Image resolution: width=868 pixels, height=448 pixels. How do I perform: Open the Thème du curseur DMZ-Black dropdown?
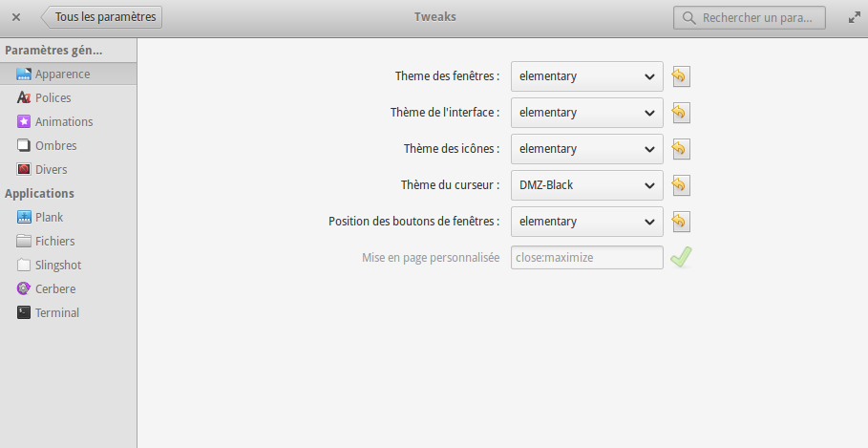coord(587,185)
